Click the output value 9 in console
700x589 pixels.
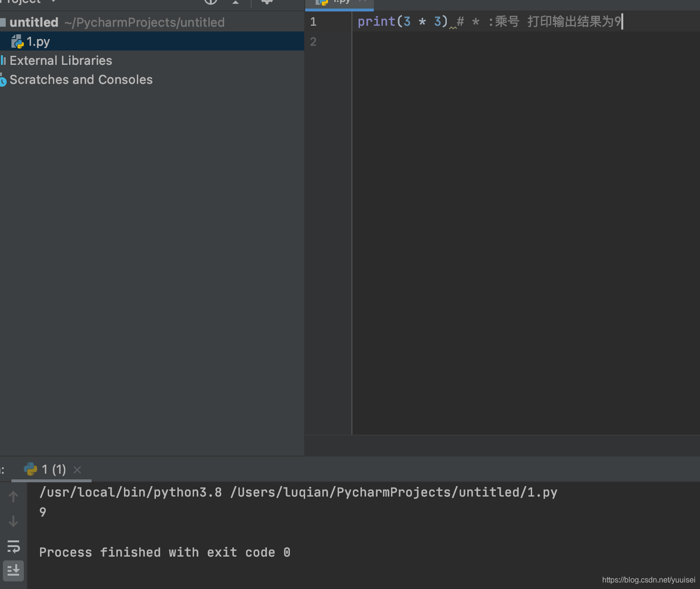(43, 512)
